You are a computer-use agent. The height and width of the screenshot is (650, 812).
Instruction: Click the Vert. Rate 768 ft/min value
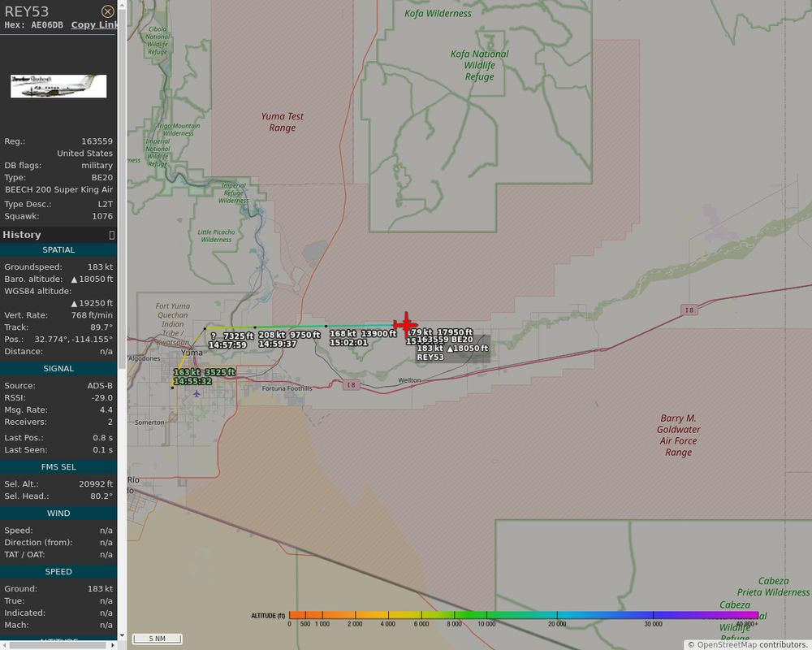(x=93, y=315)
